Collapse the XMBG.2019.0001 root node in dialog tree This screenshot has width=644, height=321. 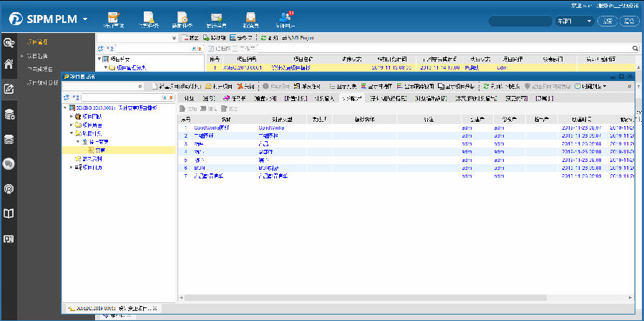[x=65, y=108]
